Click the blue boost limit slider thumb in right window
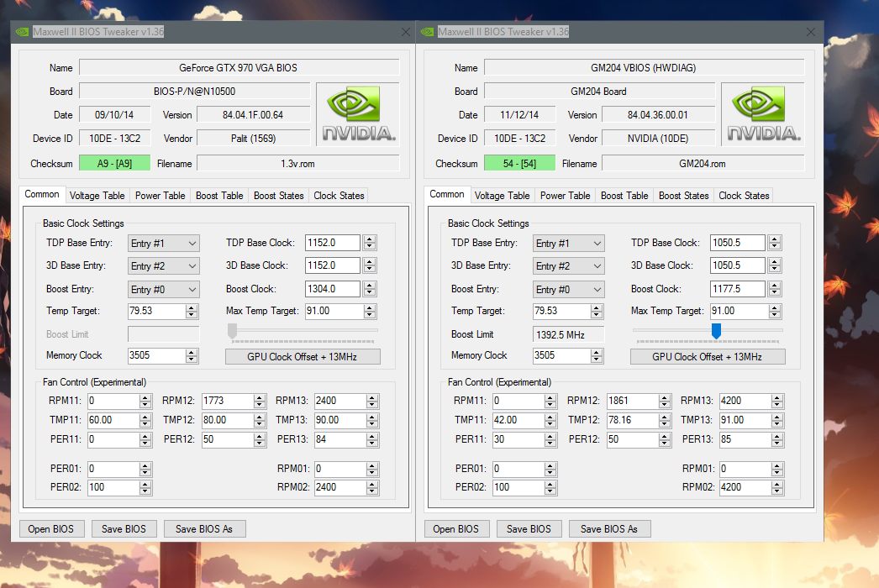 coord(716,331)
